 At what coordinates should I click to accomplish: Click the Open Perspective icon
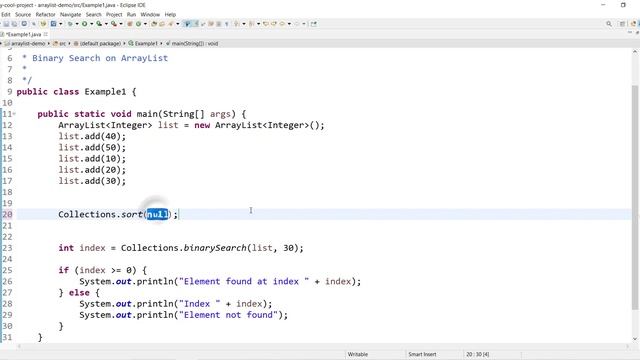(622, 24)
